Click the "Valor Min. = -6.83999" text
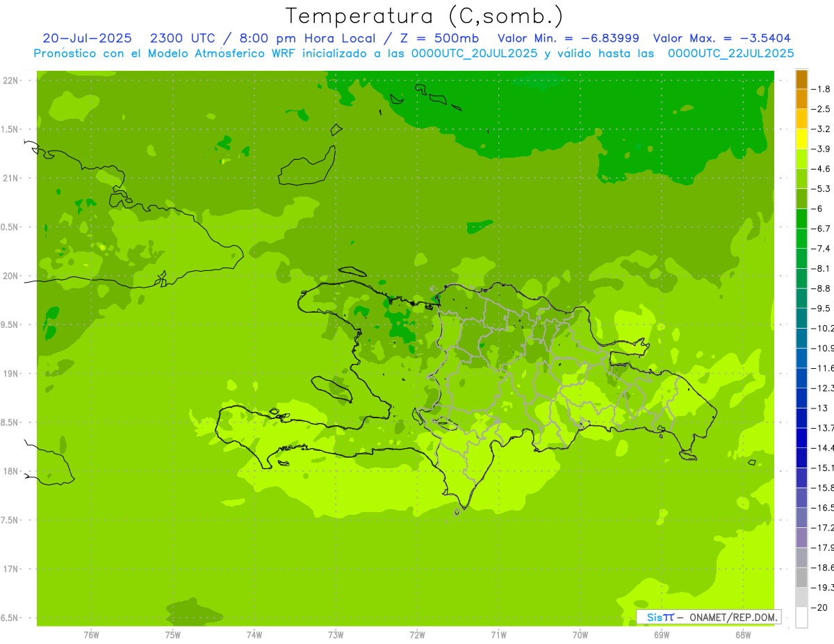Image resolution: width=834 pixels, height=644 pixels. (x=569, y=38)
